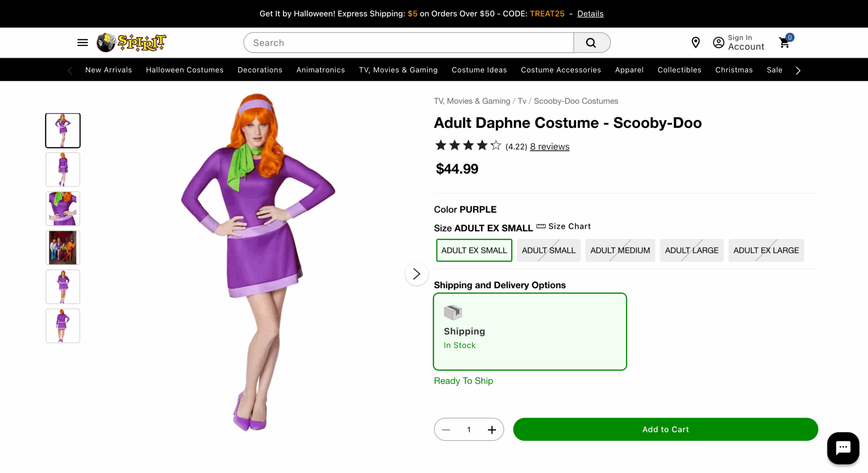
Task: Click the Spirit Halloween logo
Action: [x=131, y=43]
